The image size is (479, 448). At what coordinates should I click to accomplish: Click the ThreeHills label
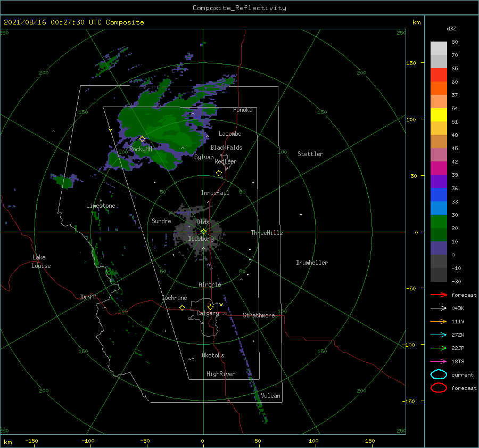tap(267, 233)
